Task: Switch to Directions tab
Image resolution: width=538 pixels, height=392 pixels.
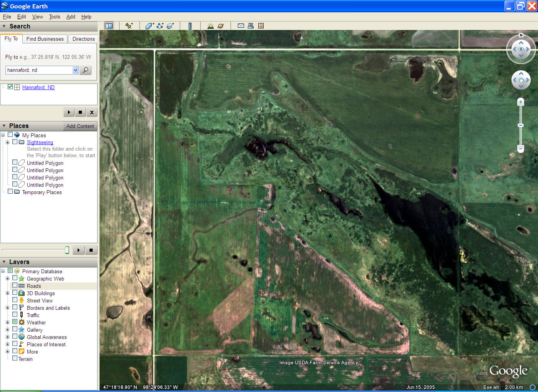Action: 83,39
